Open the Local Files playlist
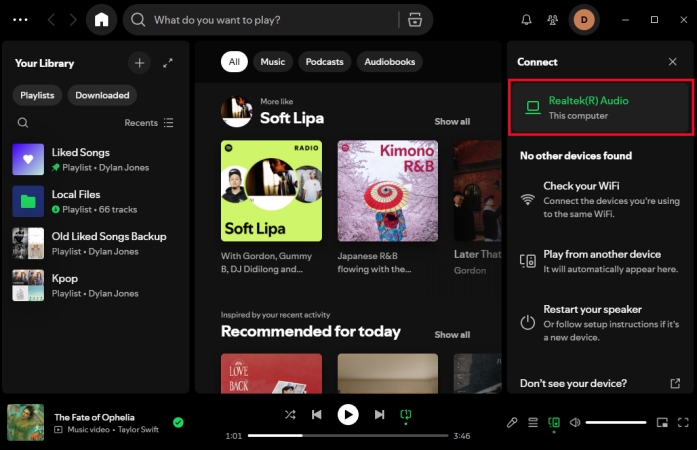The height and width of the screenshot is (450, 697). point(95,201)
